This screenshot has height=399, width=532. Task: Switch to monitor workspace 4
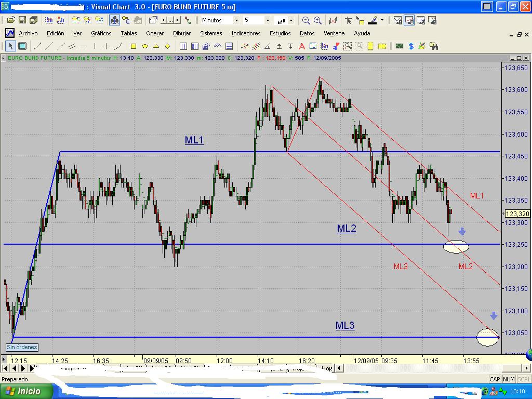432,20
